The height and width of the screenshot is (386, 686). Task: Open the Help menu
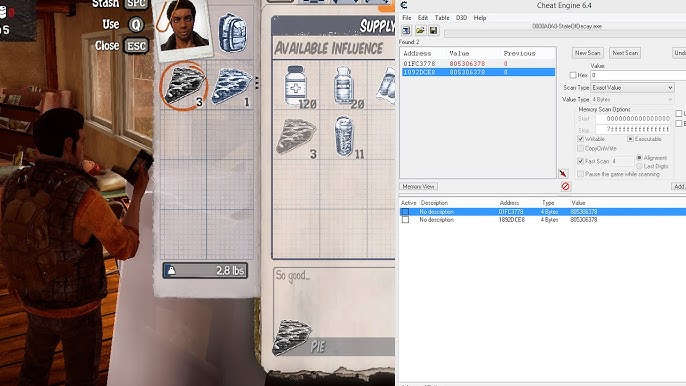pos(480,18)
